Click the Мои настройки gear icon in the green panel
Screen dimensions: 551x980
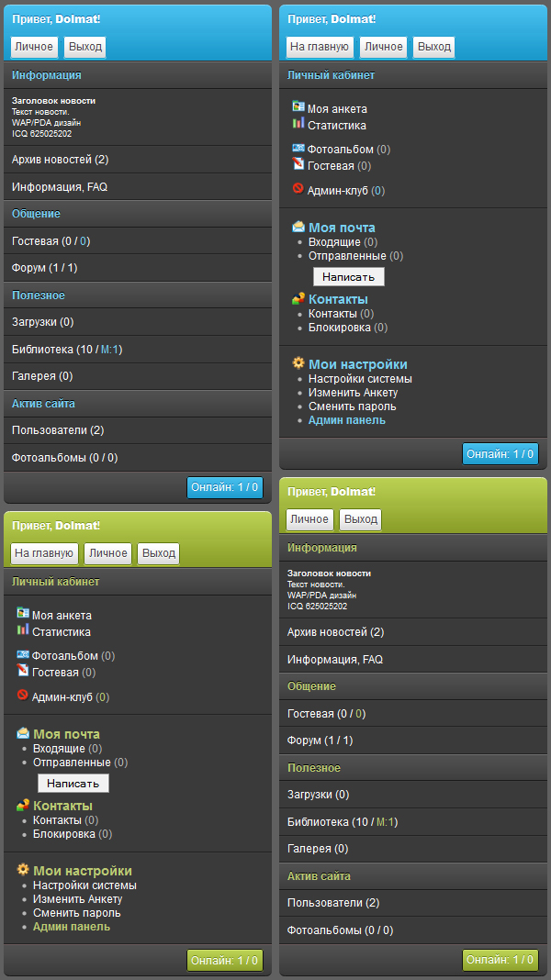pyautogui.click(x=23, y=870)
